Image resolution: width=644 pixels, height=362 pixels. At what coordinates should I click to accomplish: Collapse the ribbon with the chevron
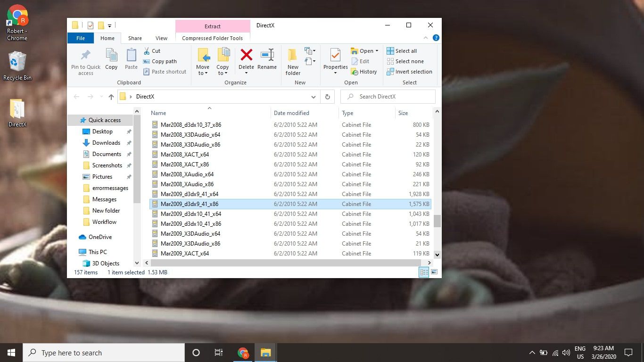426,38
